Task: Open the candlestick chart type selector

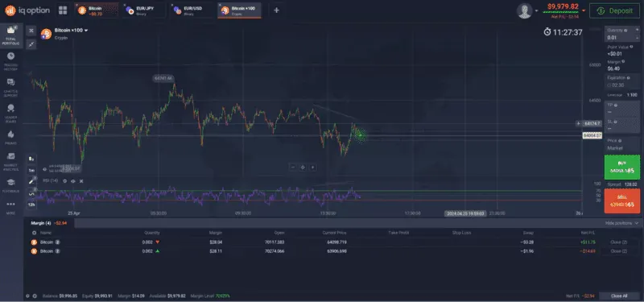Action: coord(31,159)
